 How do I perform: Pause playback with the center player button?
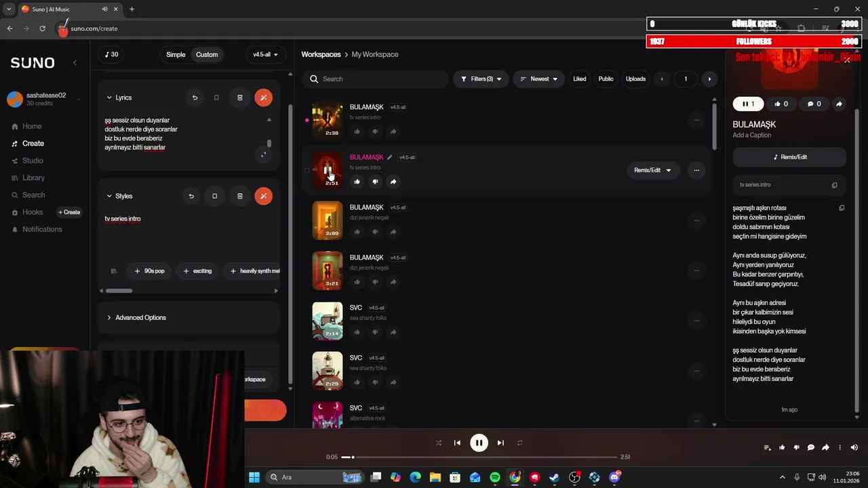coord(479,443)
